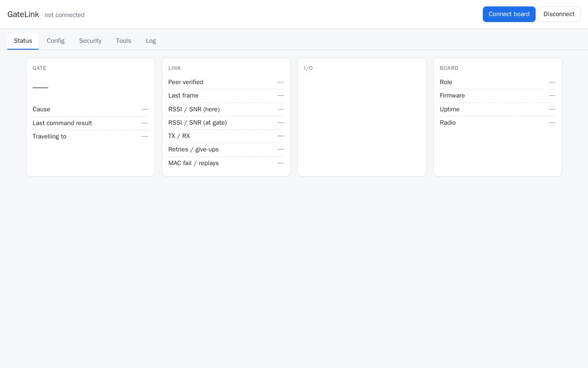
Task: Click the Firmware row label
Action: tap(452, 96)
